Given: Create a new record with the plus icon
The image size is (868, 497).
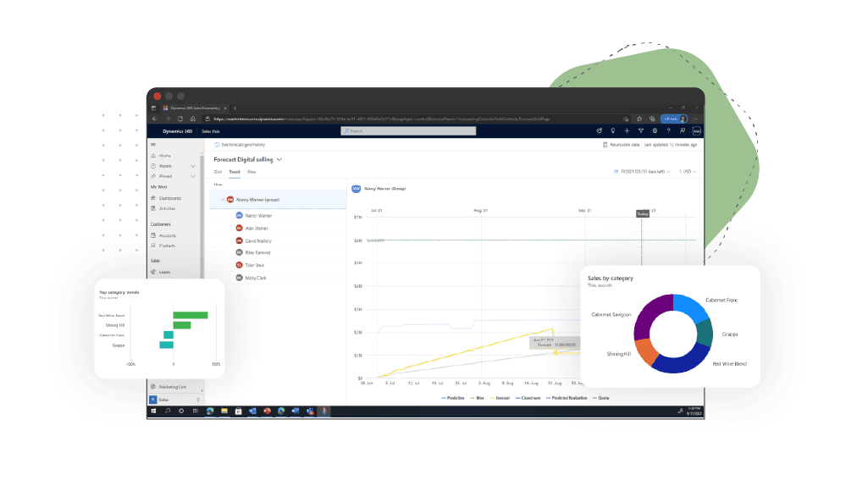Looking at the screenshot, I should click(x=627, y=130).
